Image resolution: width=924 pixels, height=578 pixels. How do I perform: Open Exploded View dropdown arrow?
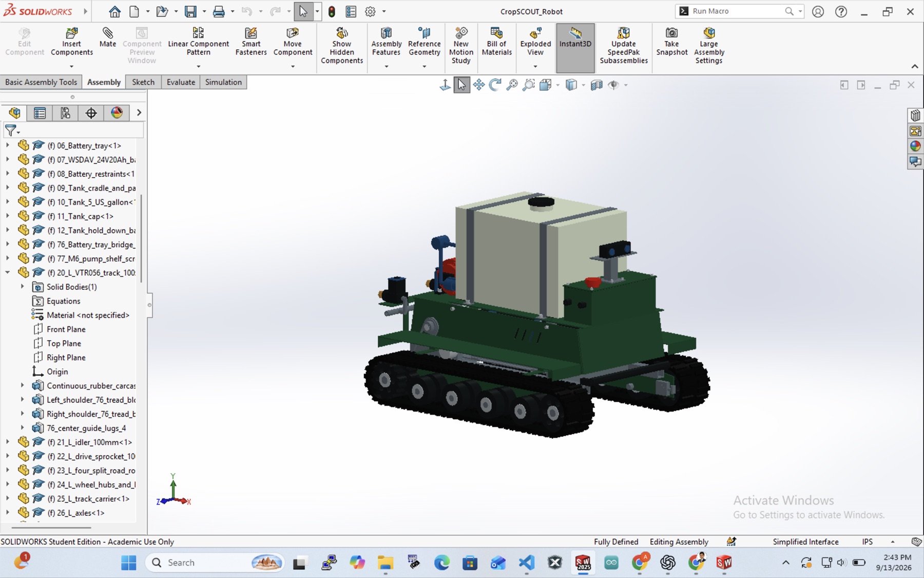(535, 66)
